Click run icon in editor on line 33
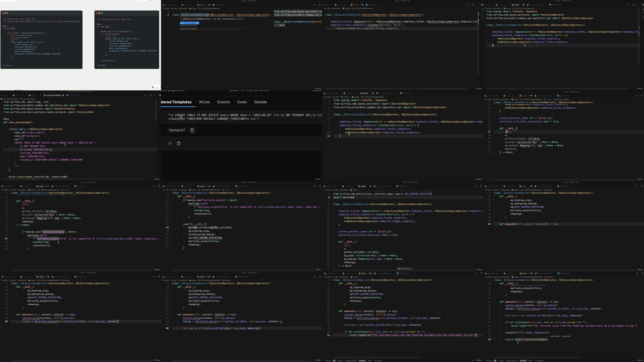 [315, 186]
